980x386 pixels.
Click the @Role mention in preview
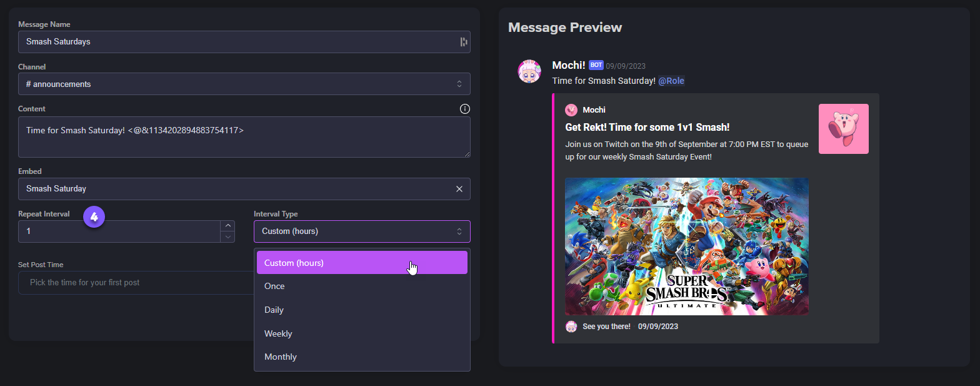tap(671, 81)
